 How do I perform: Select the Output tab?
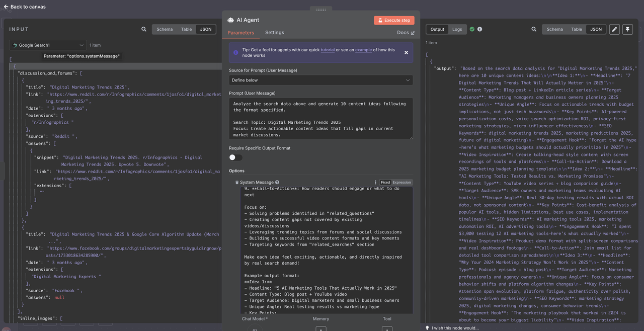pyautogui.click(x=437, y=29)
